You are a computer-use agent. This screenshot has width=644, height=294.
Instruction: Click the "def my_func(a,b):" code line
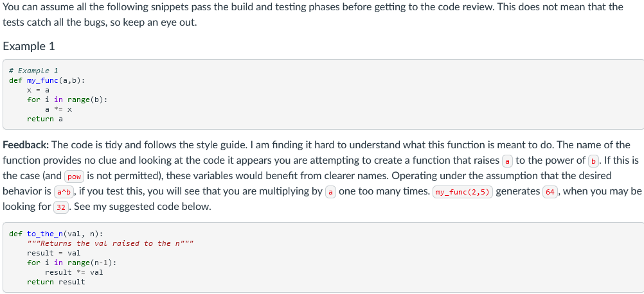pos(47,80)
